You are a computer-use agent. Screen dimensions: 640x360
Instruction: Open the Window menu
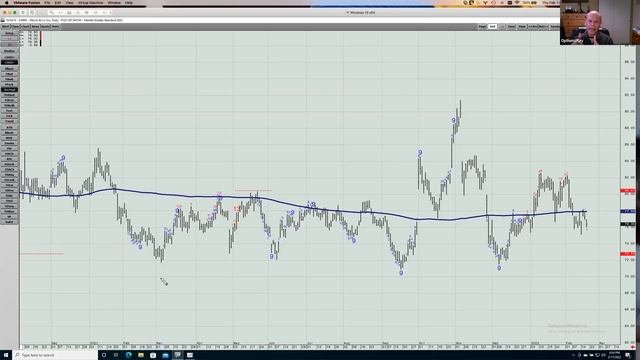(x=114, y=2)
